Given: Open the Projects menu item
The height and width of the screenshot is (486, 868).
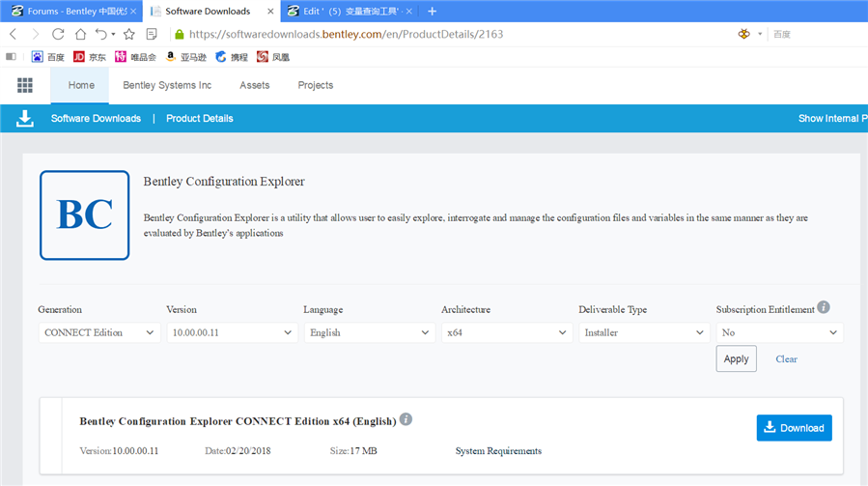Looking at the screenshot, I should tap(316, 85).
